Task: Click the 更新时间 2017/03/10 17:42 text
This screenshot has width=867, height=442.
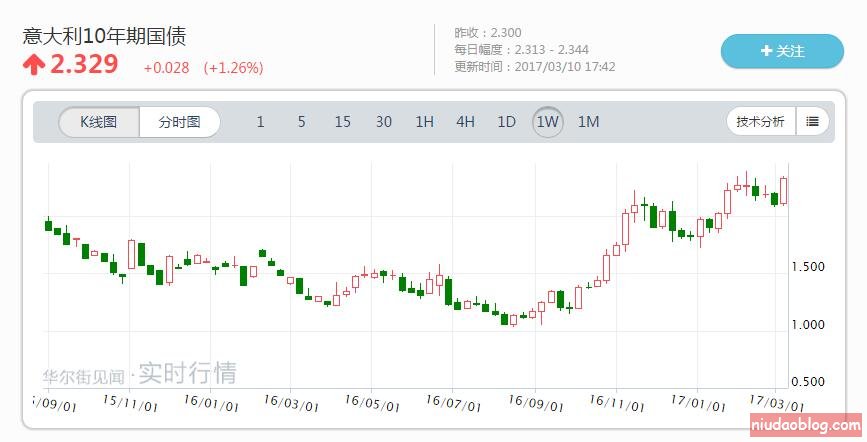Action: point(535,67)
